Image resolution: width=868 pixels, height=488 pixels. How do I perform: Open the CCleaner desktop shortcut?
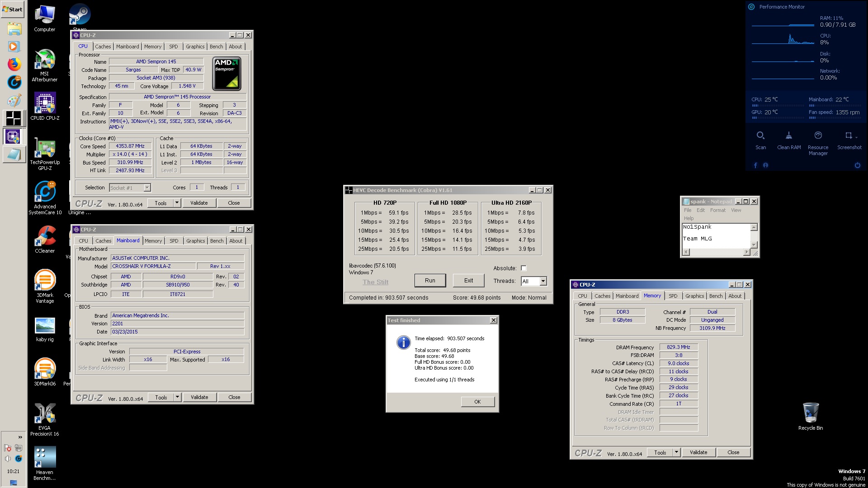[45, 239]
